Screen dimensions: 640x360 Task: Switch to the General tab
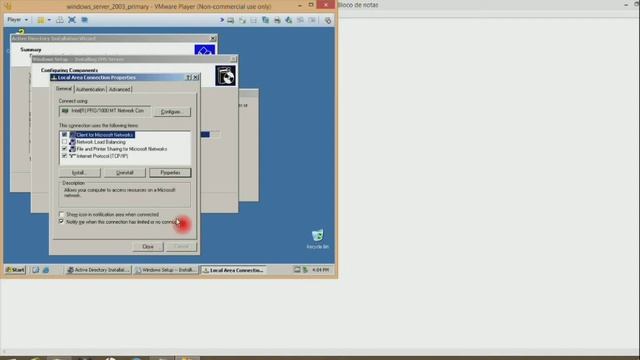[x=64, y=89]
